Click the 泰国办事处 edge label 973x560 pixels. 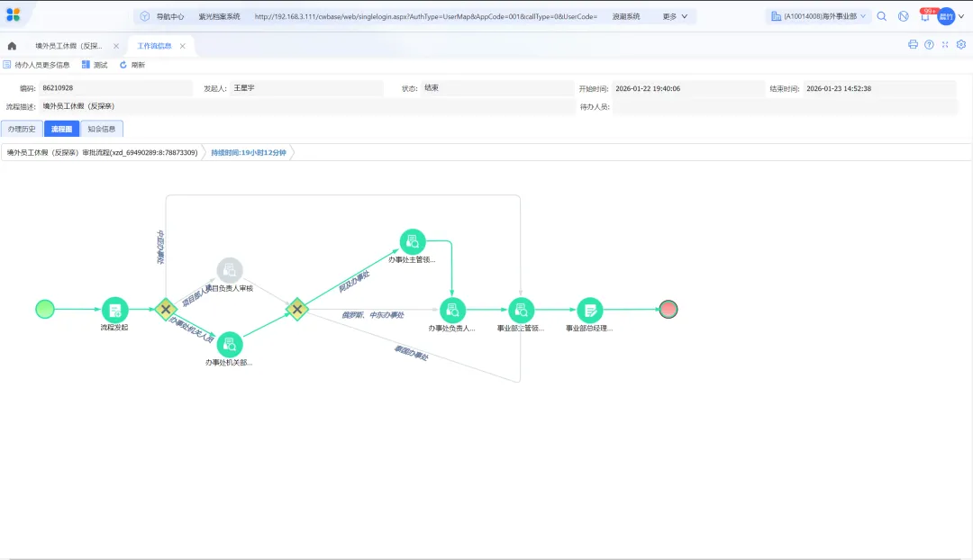click(x=412, y=353)
